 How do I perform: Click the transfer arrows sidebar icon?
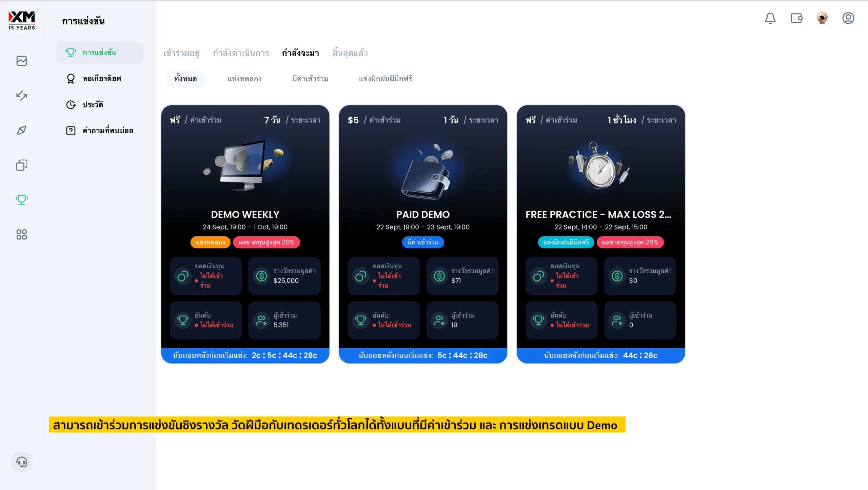coord(22,95)
